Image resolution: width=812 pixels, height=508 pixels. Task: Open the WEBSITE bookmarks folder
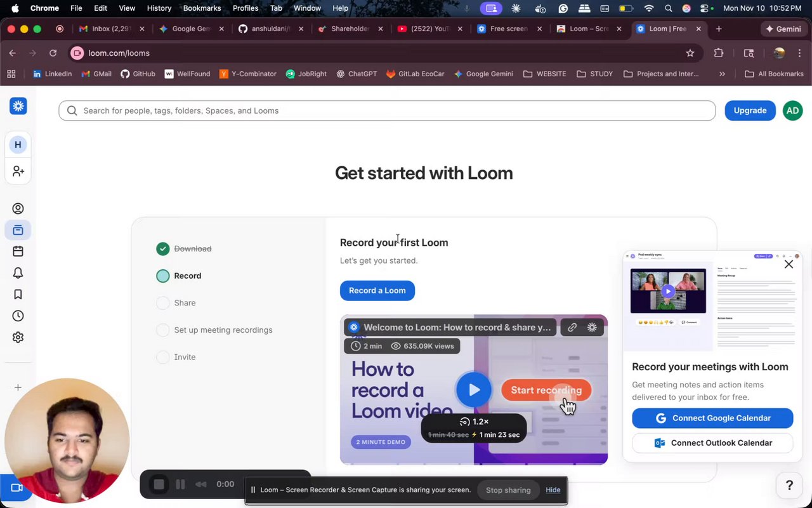[x=544, y=74]
